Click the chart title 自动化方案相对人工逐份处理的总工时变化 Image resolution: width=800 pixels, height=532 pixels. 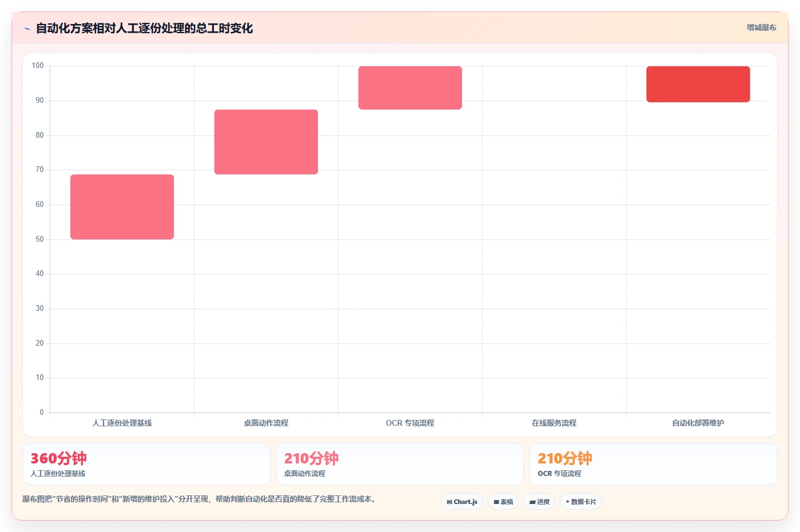(144, 28)
